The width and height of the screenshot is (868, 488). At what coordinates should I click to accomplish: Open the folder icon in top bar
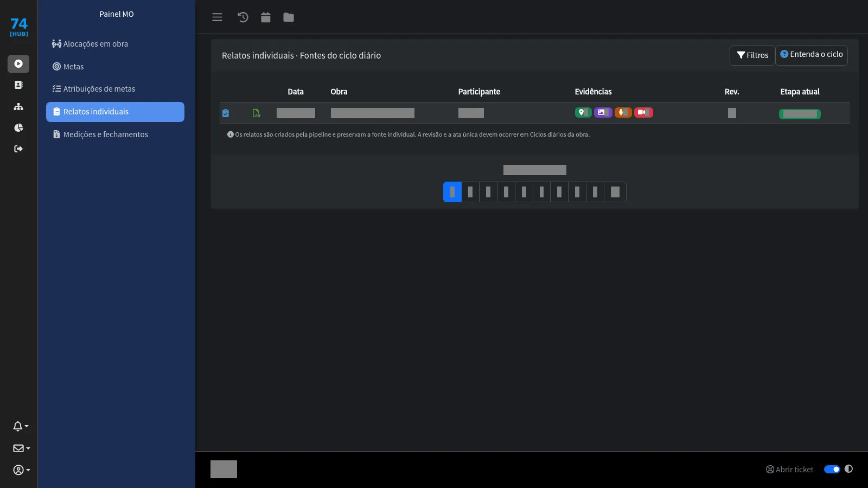point(289,17)
